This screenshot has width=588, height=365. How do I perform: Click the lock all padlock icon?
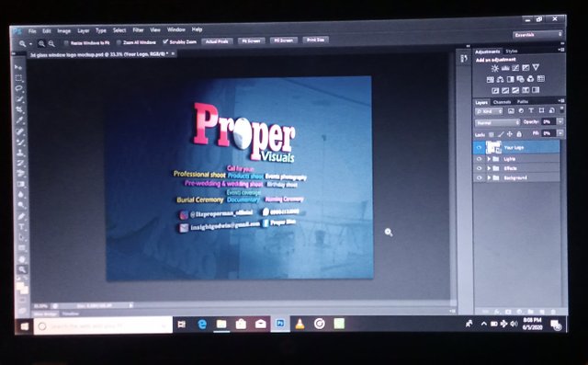(x=519, y=134)
